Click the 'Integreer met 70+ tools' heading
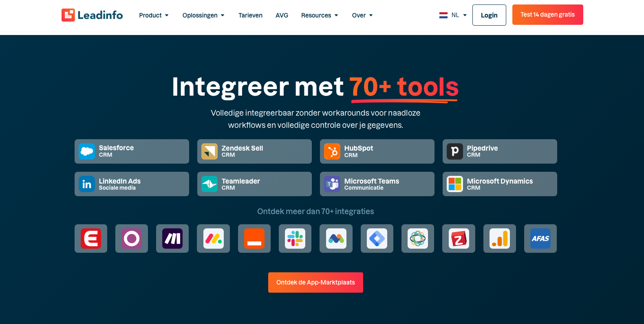The image size is (644, 324). 315,87
